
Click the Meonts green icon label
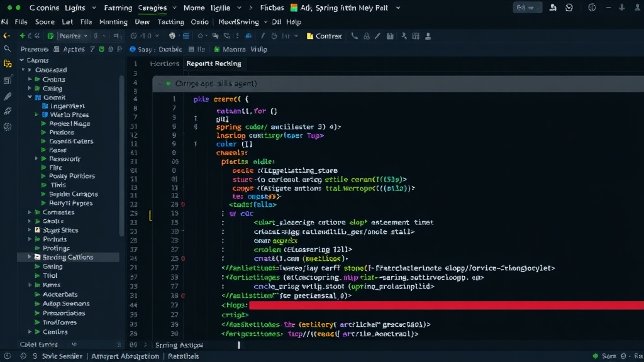tap(230, 49)
